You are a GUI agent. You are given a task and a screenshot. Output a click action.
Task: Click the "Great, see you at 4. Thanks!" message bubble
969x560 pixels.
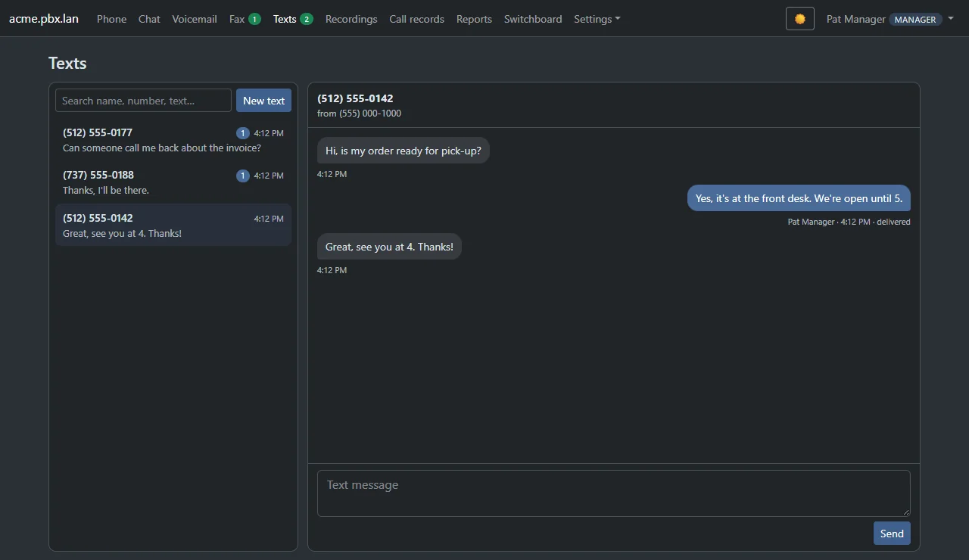pos(389,247)
